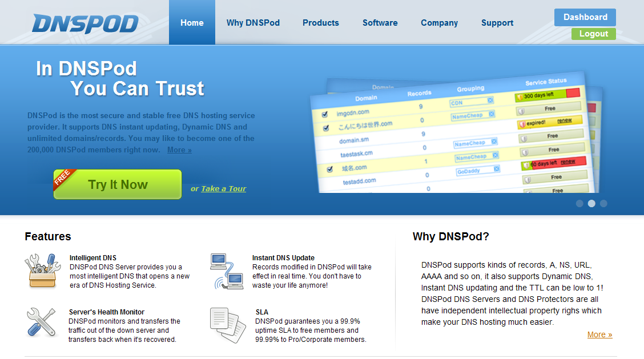This screenshot has width=644, height=359.
Task: Click the Instant DNS Update computers icon
Action: (x=227, y=271)
